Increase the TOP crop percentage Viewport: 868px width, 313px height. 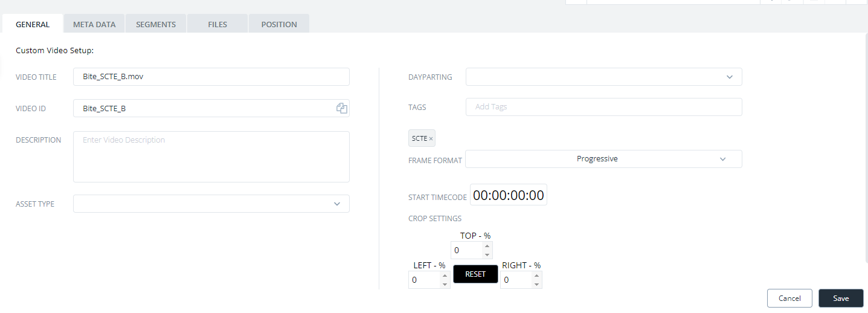click(x=487, y=246)
